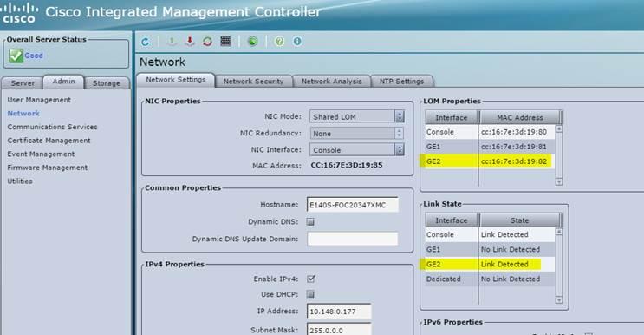Open Event Management in sidebar
This screenshot has width=644, height=335.
pyautogui.click(x=41, y=154)
